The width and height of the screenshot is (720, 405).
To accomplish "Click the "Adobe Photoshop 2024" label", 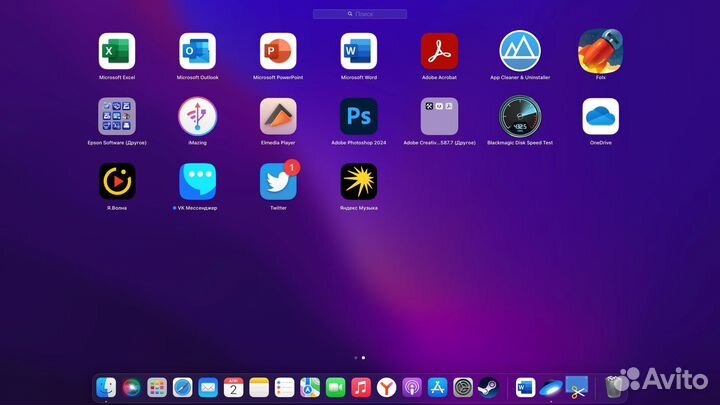I will tap(359, 143).
